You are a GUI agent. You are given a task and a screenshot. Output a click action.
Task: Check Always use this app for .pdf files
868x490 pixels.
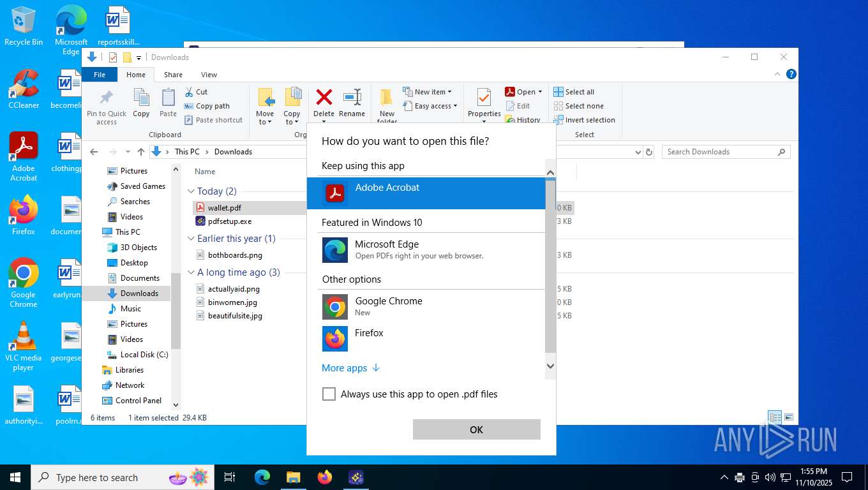pyautogui.click(x=329, y=394)
